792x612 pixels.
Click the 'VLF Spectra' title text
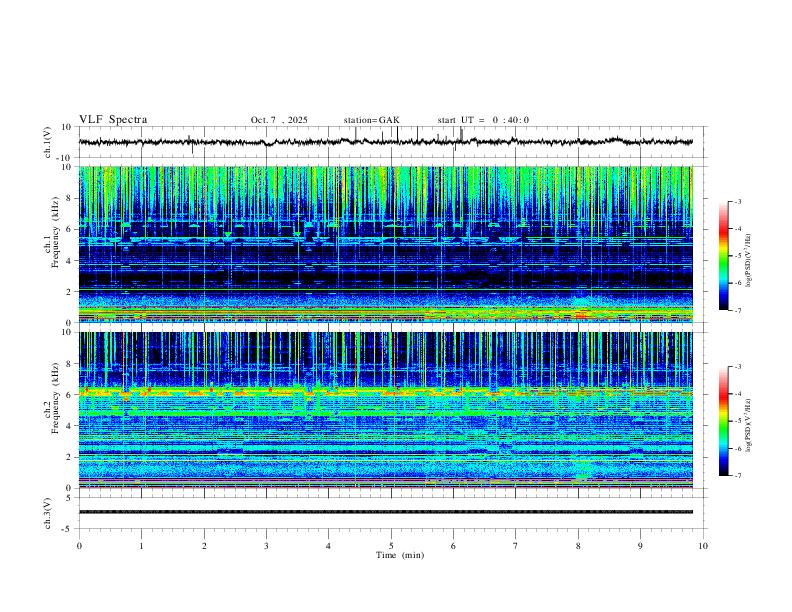(x=113, y=120)
